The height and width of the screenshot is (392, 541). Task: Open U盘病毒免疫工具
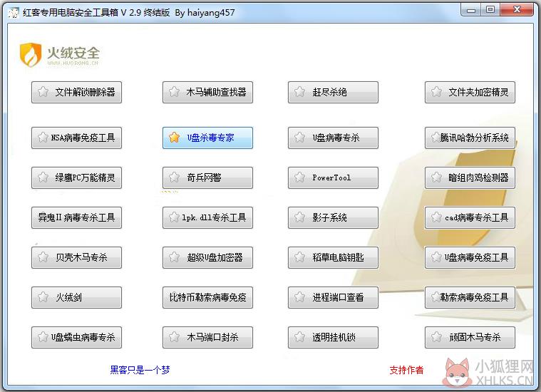(470, 257)
